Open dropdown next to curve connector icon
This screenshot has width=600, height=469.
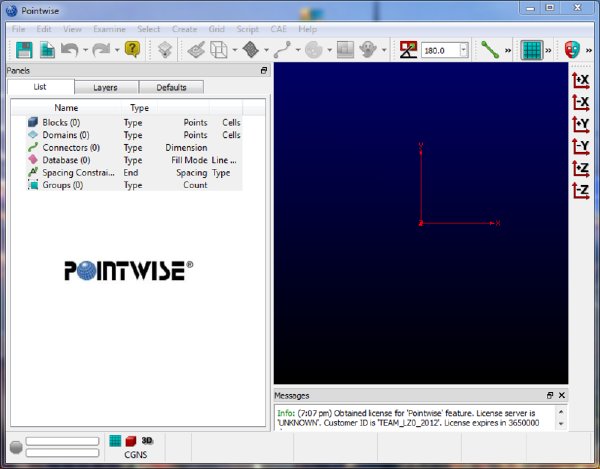click(298, 50)
